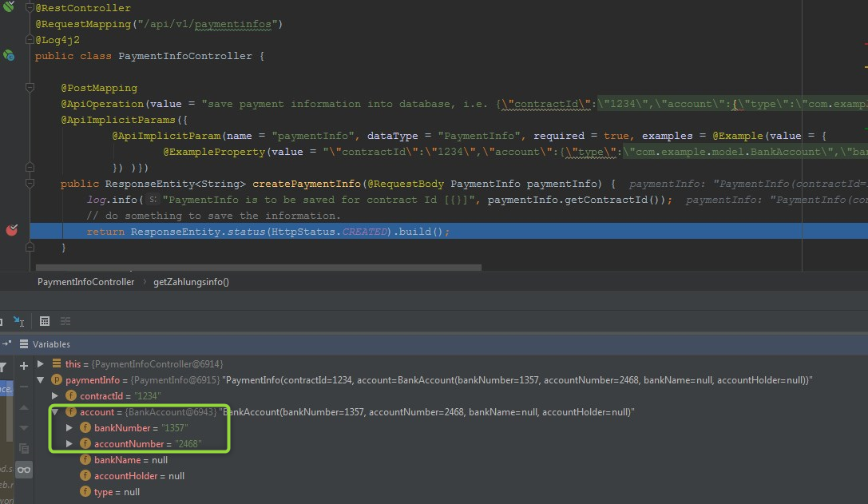This screenshot has width=868, height=504.
Task: Click the "getZahlungsinfo()" breadcrumb entry
Action: pyautogui.click(x=192, y=281)
